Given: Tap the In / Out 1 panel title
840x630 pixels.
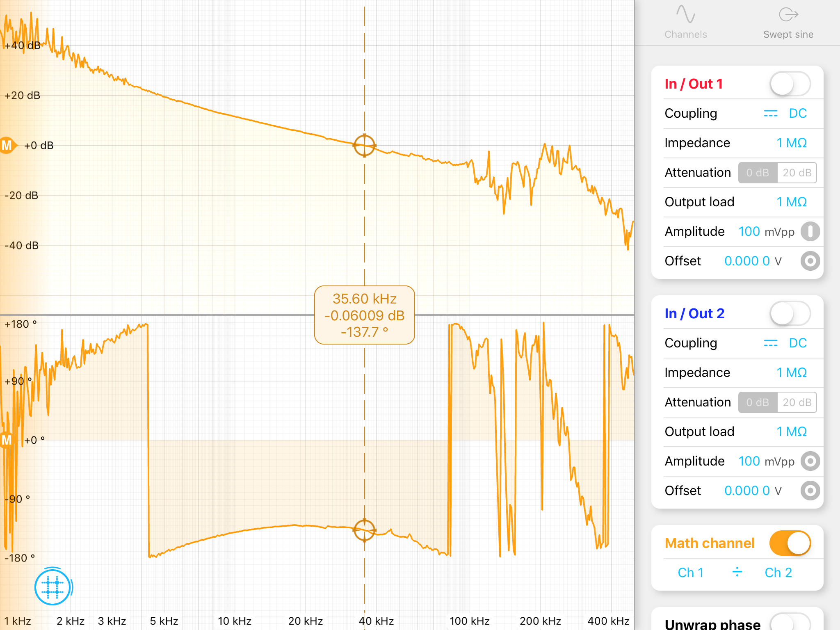Looking at the screenshot, I should coord(694,84).
